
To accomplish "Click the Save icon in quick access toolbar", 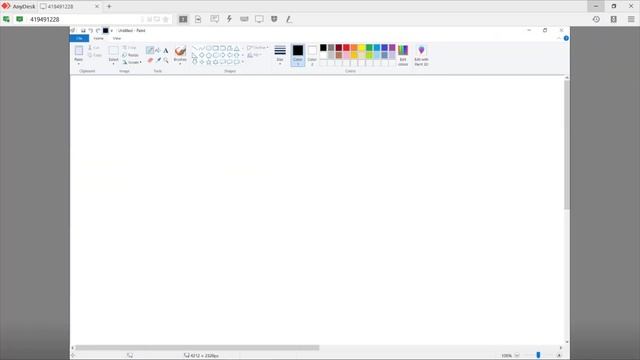I will pyautogui.click(x=83, y=31).
